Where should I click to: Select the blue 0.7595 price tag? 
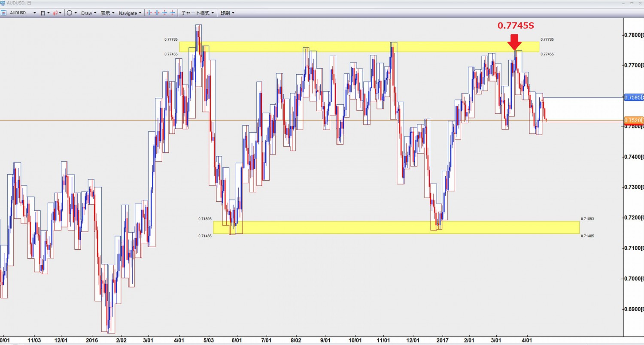coord(634,97)
